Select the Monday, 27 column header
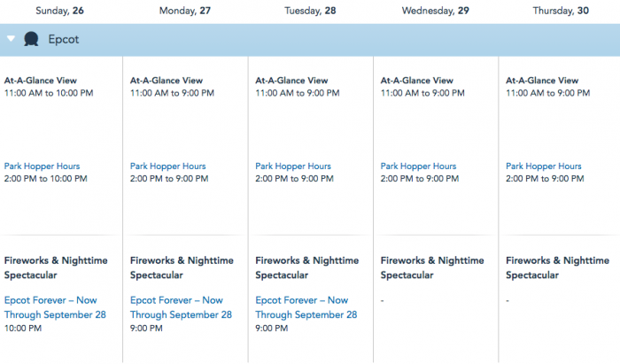620x364 pixels. (x=187, y=11)
